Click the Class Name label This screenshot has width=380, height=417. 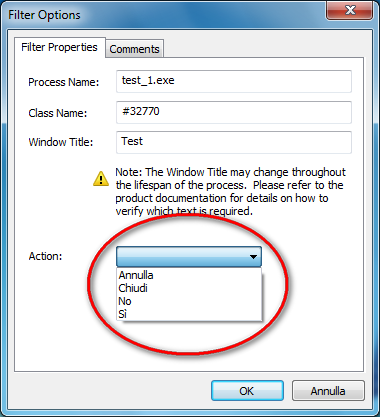pos(58,113)
